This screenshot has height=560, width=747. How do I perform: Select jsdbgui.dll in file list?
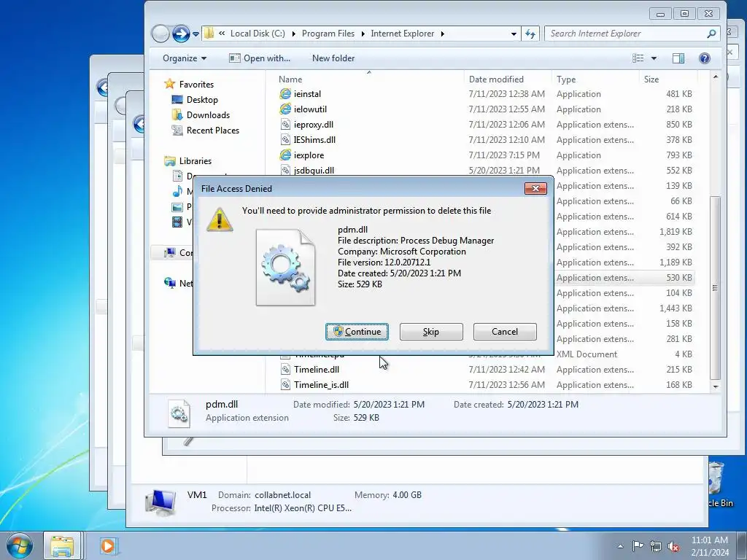click(x=314, y=170)
